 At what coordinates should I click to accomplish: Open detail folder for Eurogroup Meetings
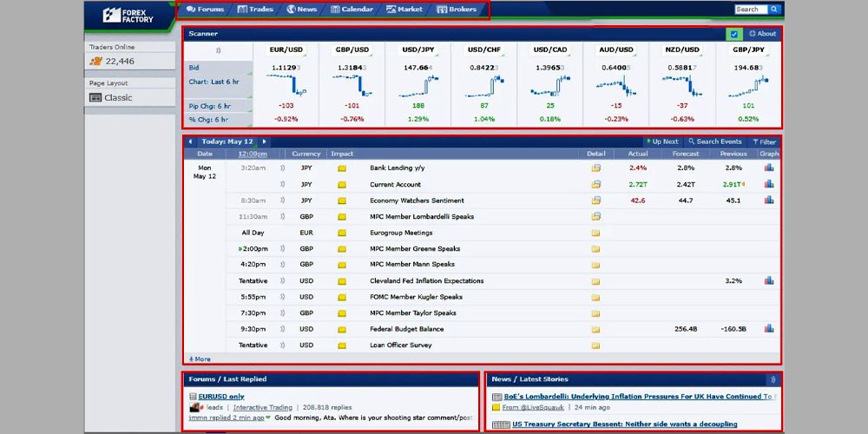pyautogui.click(x=595, y=233)
